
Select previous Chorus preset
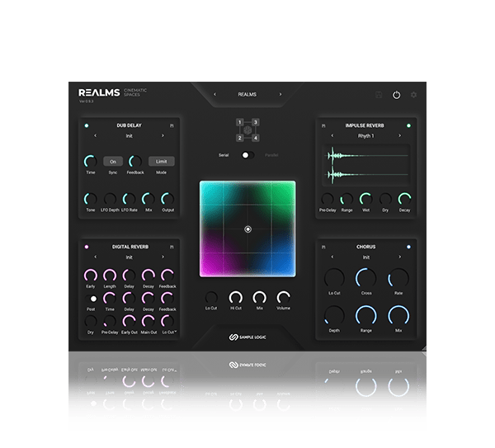[x=332, y=257]
